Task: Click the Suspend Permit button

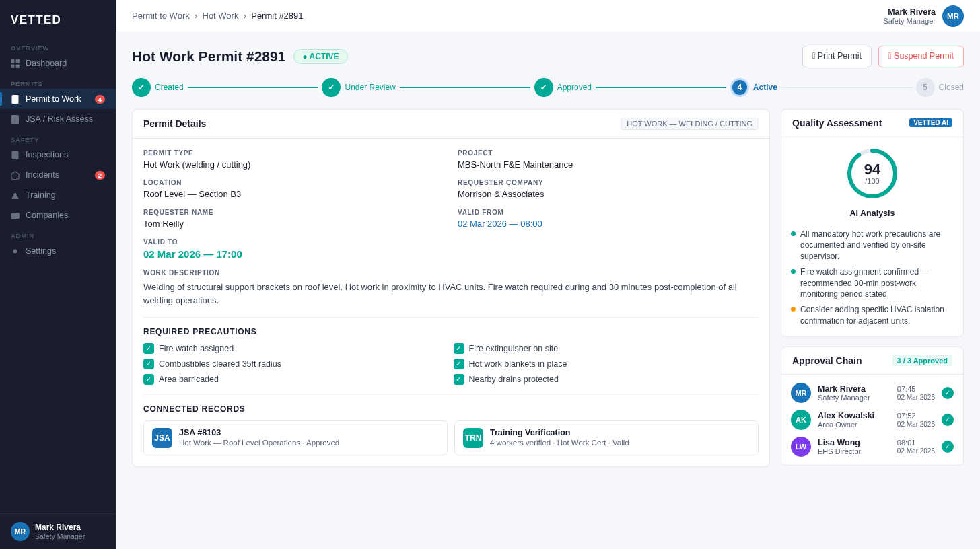Action: tap(921, 57)
